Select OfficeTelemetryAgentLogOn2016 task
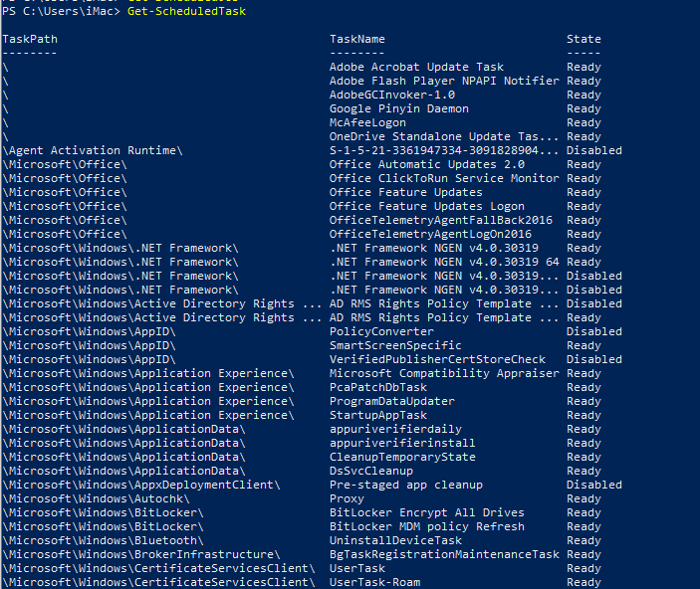 click(x=431, y=234)
